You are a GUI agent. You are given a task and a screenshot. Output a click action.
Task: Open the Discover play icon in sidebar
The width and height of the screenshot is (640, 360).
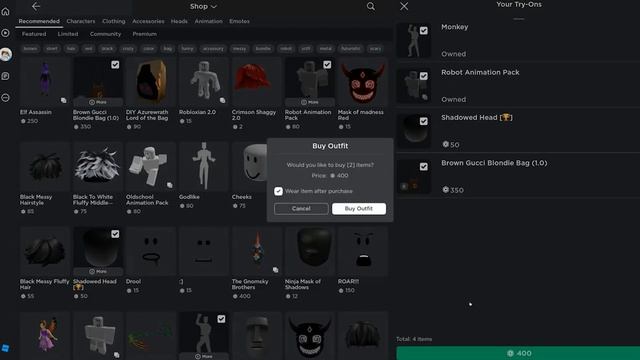6,33
